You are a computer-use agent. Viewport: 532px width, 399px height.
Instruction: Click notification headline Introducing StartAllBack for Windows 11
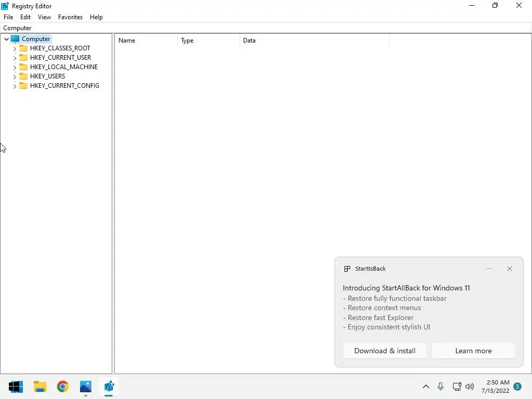406,288
